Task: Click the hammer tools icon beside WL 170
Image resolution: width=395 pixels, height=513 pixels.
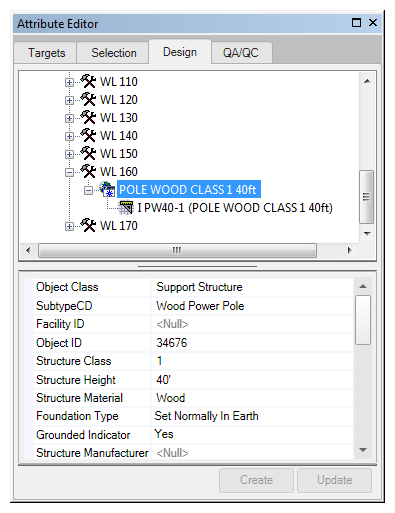Action: point(88,225)
